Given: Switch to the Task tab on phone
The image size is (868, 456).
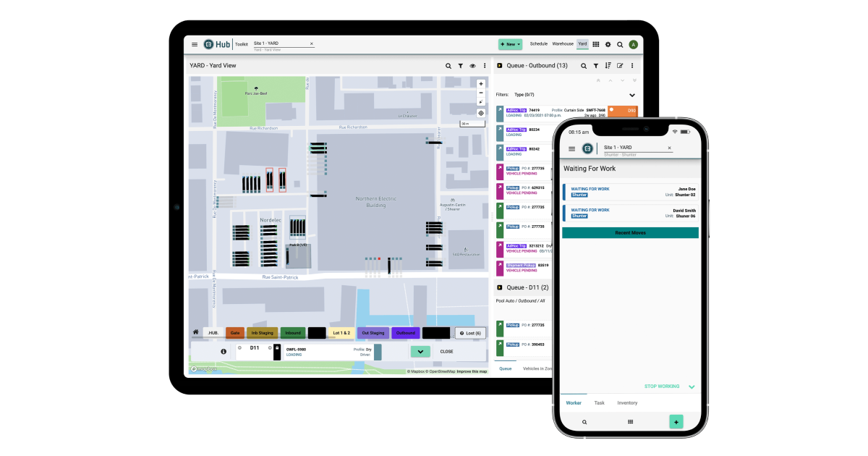Looking at the screenshot, I should click(600, 403).
